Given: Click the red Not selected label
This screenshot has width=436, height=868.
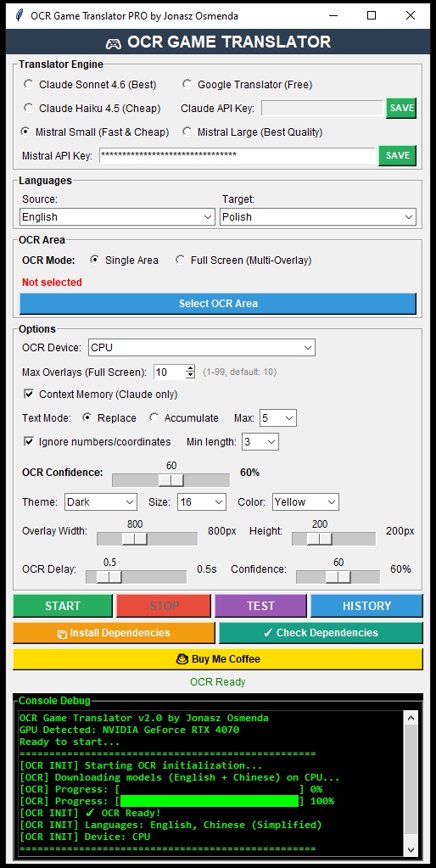Looking at the screenshot, I should 52,283.
